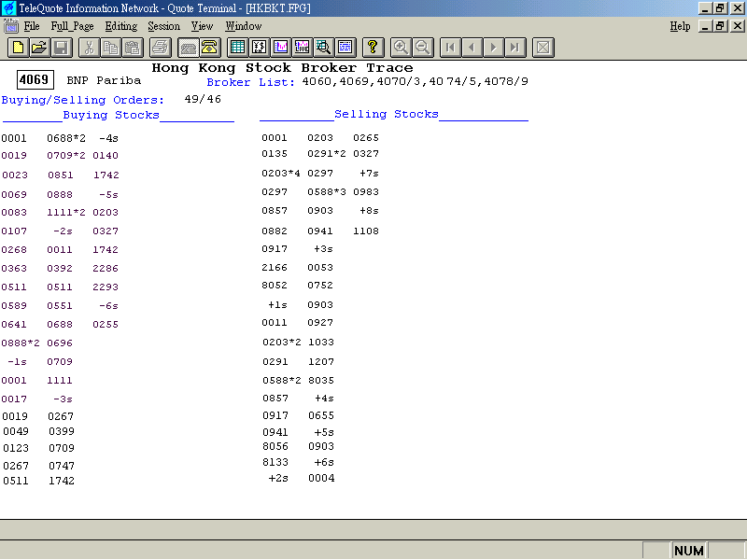
Task: Go to first page arrow icon
Action: coord(450,48)
